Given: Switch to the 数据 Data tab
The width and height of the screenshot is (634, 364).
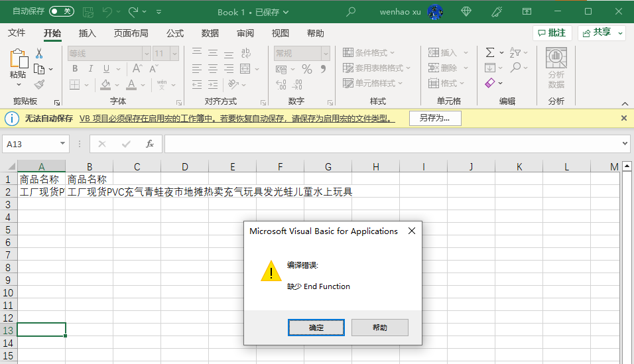Looking at the screenshot, I should pyautogui.click(x=210, y=33).
